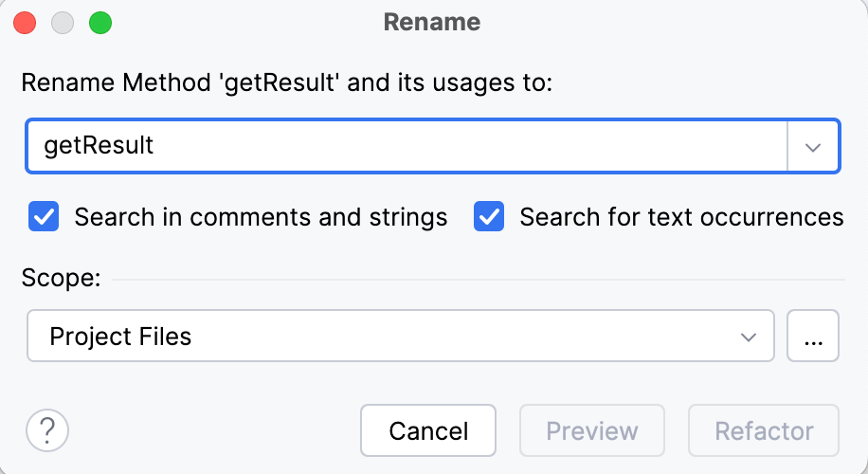Hit the Refactor button
868x474 pixels.
coord(764,431)
